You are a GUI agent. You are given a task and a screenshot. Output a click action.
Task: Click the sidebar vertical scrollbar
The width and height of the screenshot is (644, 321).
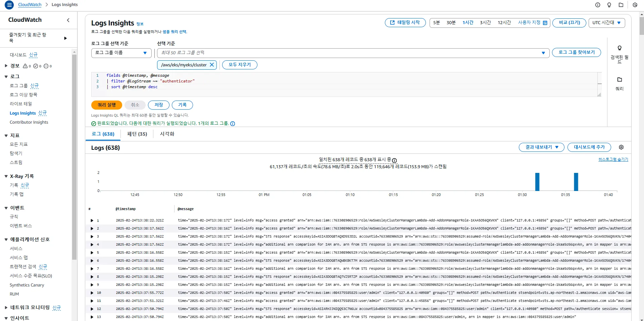point(75,157)
